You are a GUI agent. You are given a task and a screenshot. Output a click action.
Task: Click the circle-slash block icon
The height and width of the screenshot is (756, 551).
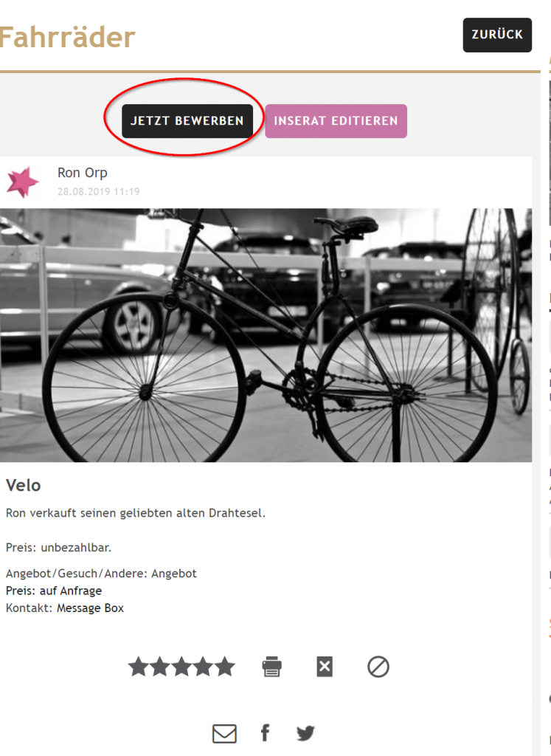coord(378,667)
